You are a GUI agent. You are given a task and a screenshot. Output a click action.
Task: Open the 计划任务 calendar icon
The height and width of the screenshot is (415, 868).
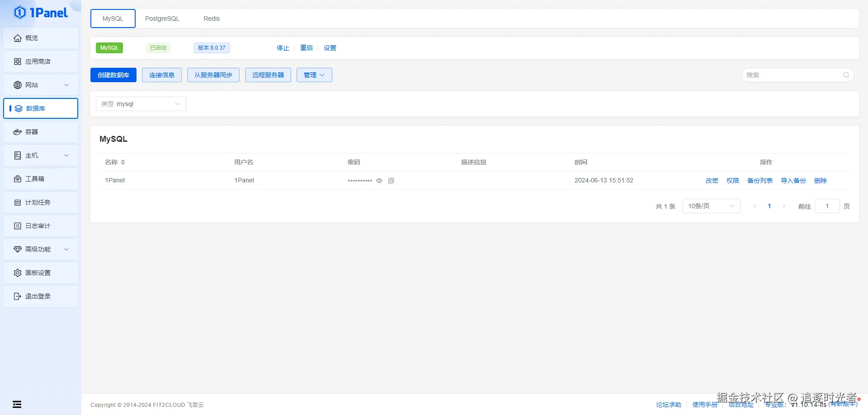click(18, 202)
